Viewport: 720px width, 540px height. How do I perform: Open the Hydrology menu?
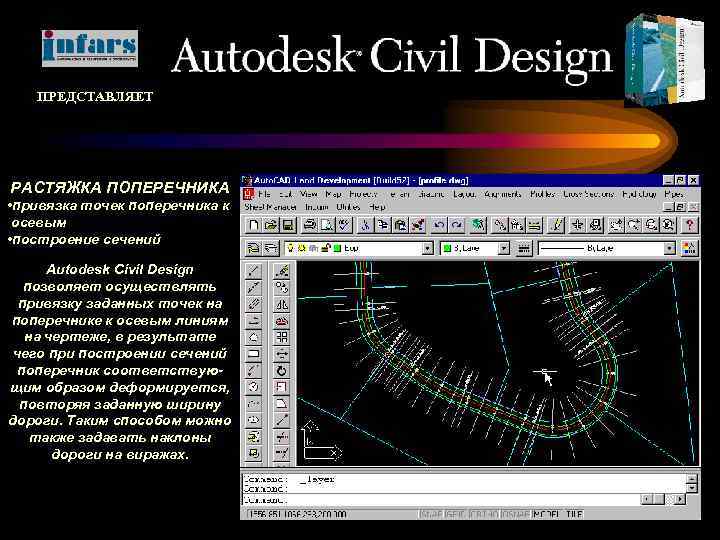(639, 194)
